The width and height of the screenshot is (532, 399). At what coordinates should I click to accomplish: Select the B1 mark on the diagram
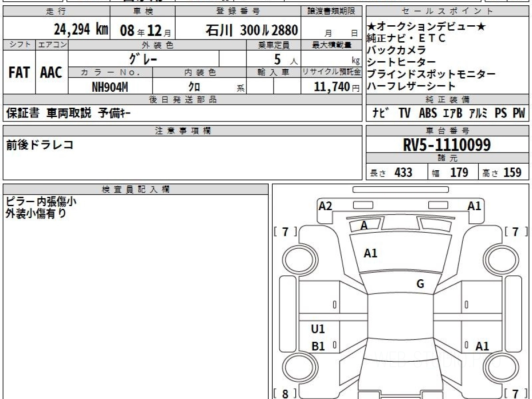pyautogui.click(x=318, y=346)
